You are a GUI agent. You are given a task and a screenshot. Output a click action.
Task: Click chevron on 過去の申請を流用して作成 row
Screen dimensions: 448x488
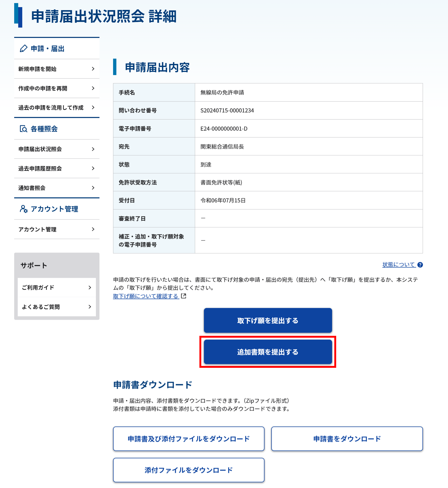pos(93,107)
